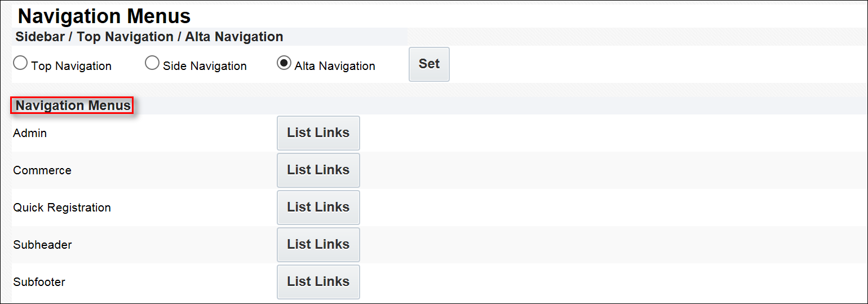Click the Admin menu name

point(30,134)
